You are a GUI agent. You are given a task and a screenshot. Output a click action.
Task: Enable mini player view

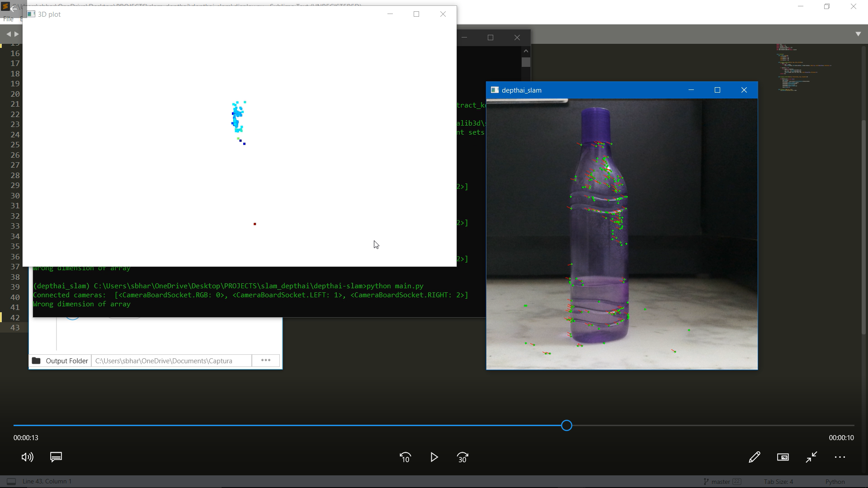click(783, 457)
